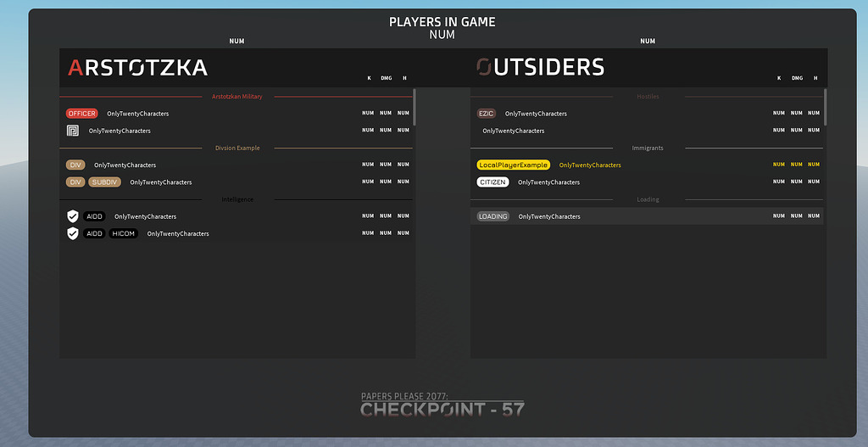Select the Arstotzkan Military section header

tap(237, 97)
